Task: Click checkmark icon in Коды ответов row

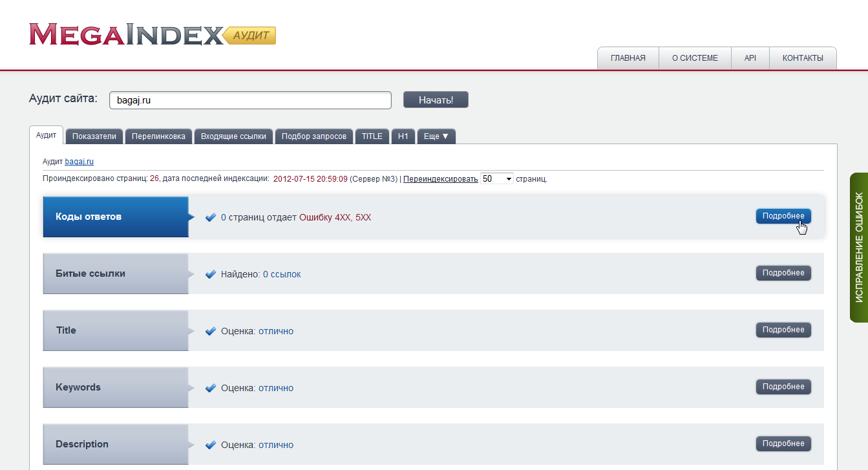Action: pos(210,217)
